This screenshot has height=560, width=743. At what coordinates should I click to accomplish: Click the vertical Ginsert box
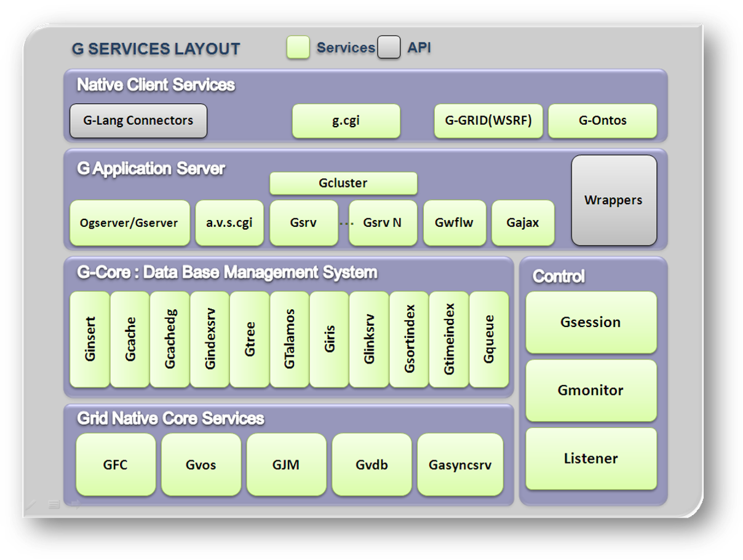[x=90, y=339]
